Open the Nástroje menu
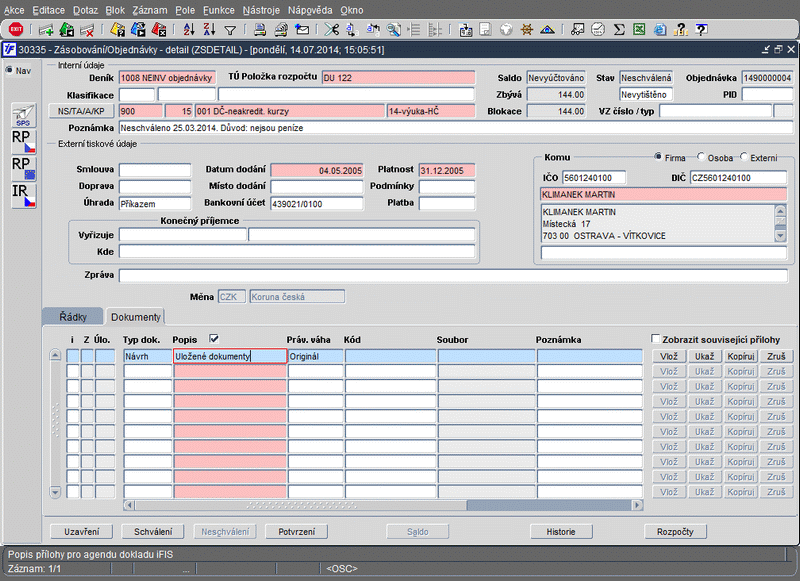The image size is (800, 581). point(261,8)
